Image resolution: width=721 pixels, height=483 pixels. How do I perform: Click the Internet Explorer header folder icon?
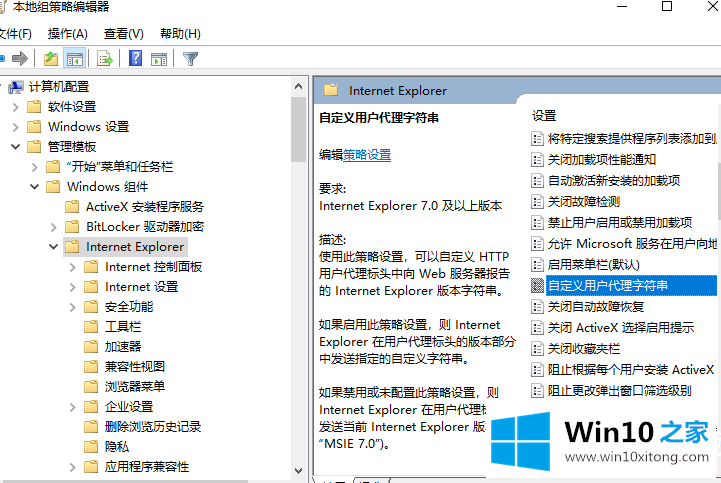pos(331,90)
